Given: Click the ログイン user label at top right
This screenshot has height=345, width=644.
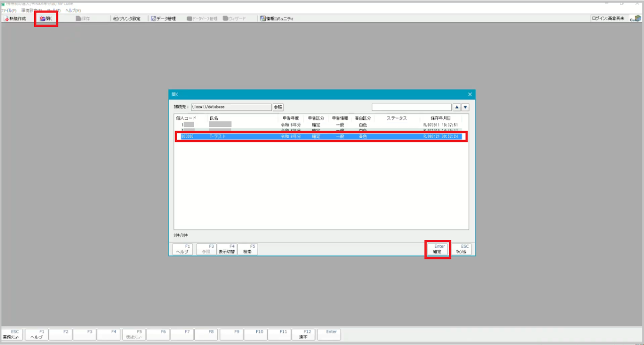Looking at the screenshot, I should pyautogui.click(x=609, y=18).
